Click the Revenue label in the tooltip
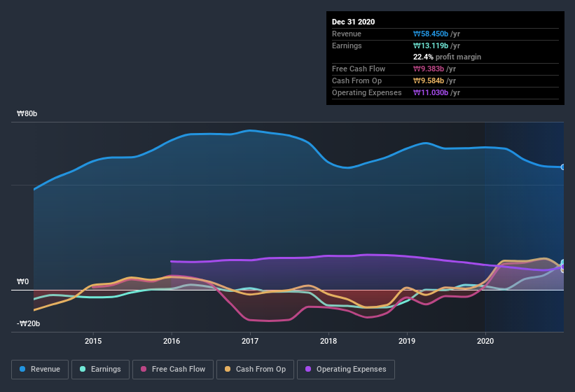575x392 pixels. tap(347, 34)
